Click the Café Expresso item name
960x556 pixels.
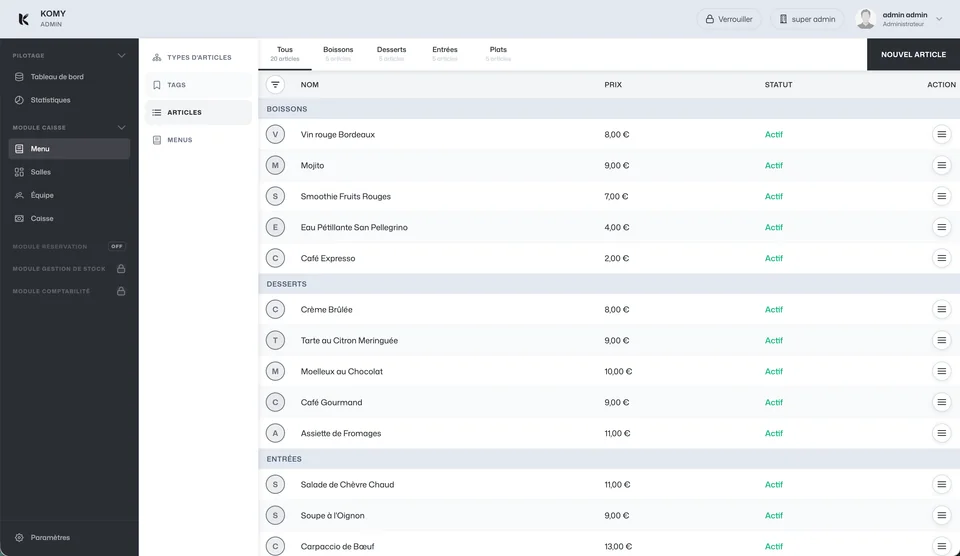(328, 258)
